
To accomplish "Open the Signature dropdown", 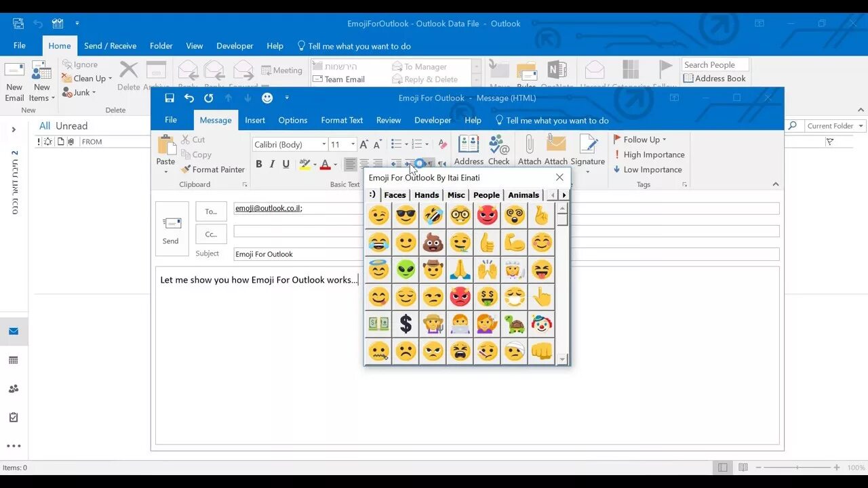I will pyautogui.click(x=587, y=171).
